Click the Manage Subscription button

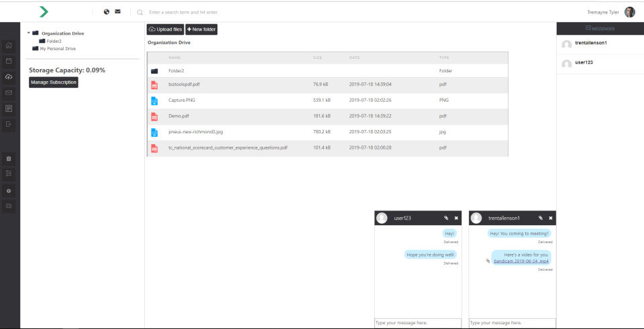pyautogui.click(x=54, y=82)
